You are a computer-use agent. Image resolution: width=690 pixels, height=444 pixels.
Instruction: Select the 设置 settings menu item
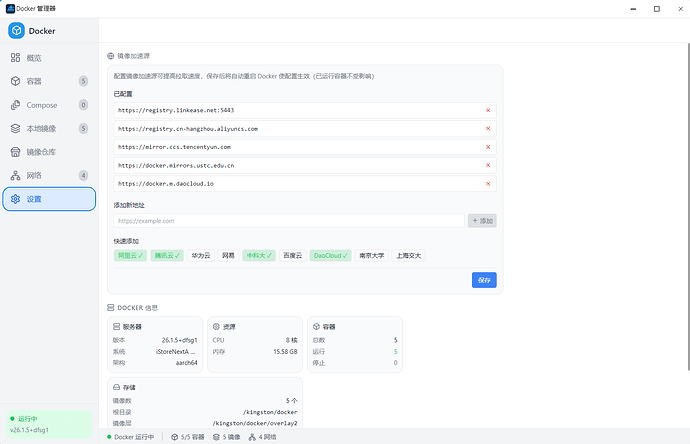pyautogui.click(x=49, y=199)
